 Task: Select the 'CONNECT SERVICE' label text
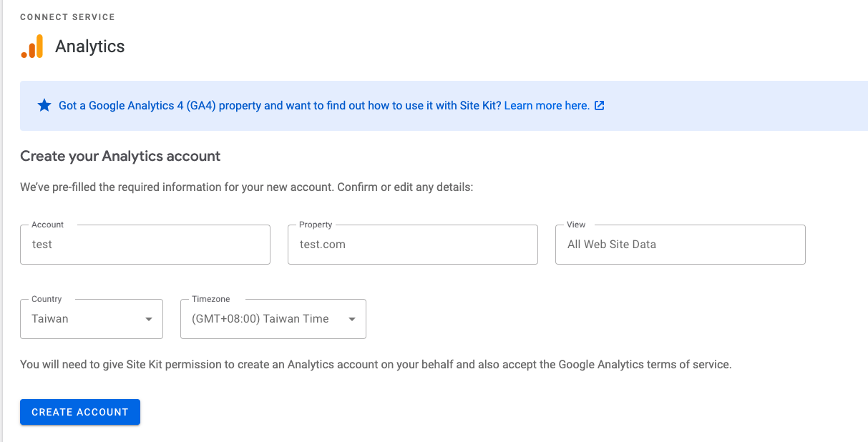[x=67, y=16]
